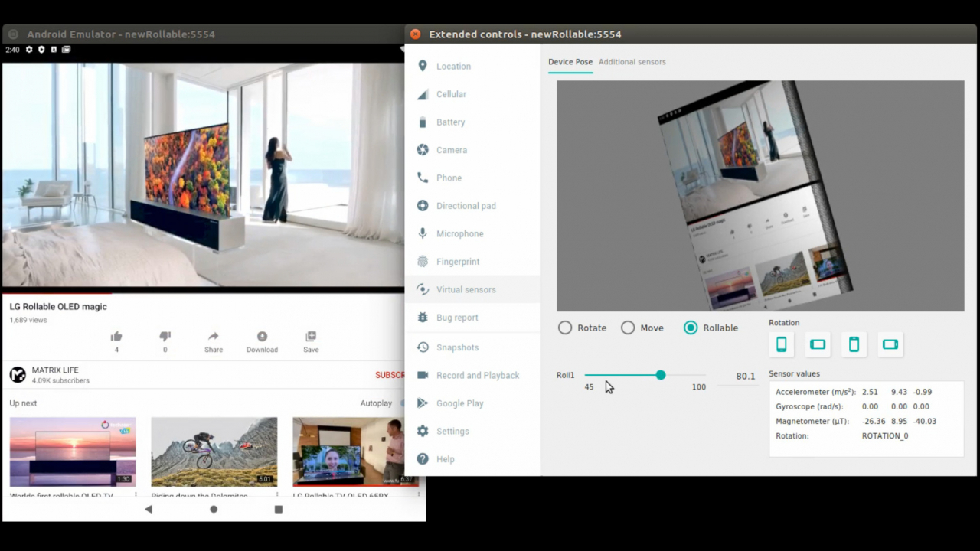Viewport: 980px width, 551px height.
Task: Rotate to landscape with home button left
Action: click(x=818, y=344)
